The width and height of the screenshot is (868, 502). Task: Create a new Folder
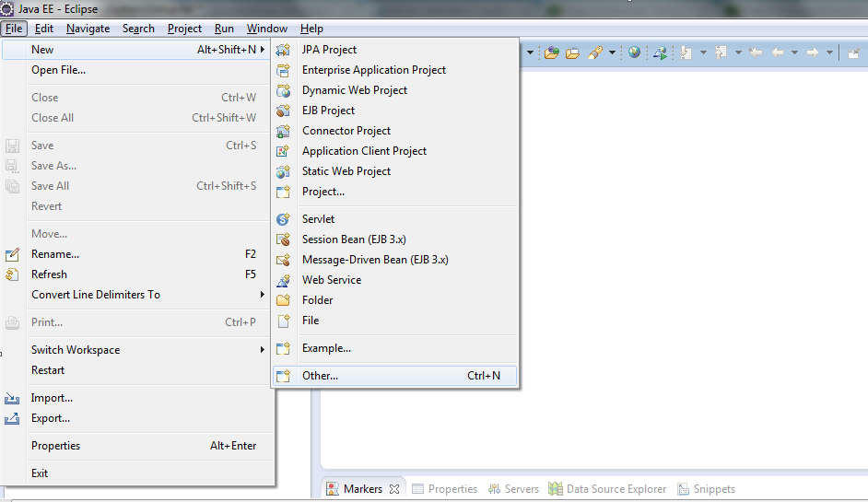click(x=395, y=300)
